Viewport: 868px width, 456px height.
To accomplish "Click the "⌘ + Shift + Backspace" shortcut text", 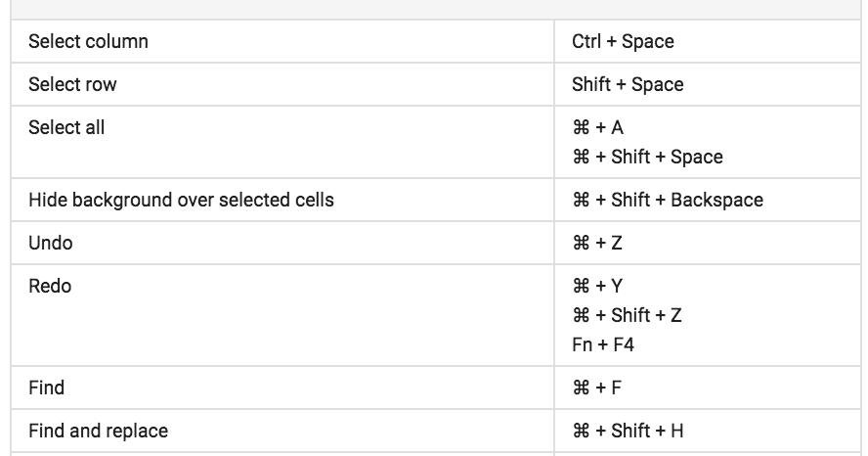I will pos(668,200).
